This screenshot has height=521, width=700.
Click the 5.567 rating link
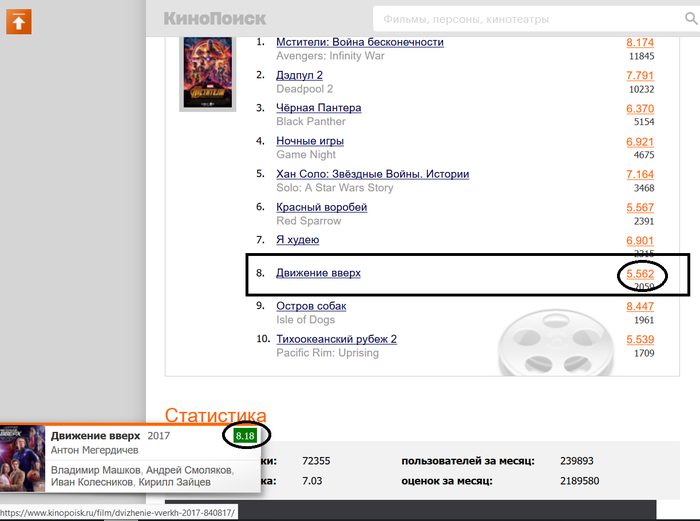(640, 207)
